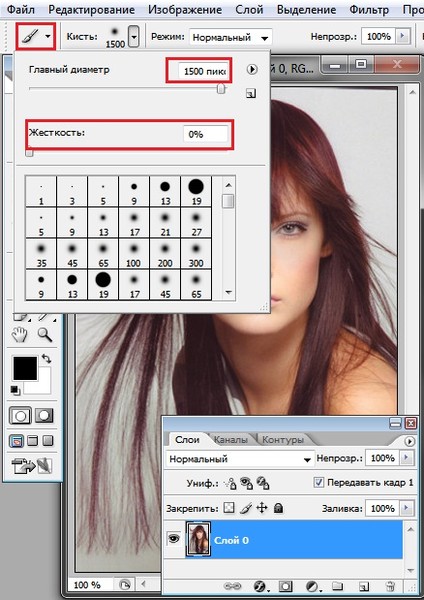Reset to default black and white colors
The width and height of the screenshot is (424, 600).
pos(16,390)
